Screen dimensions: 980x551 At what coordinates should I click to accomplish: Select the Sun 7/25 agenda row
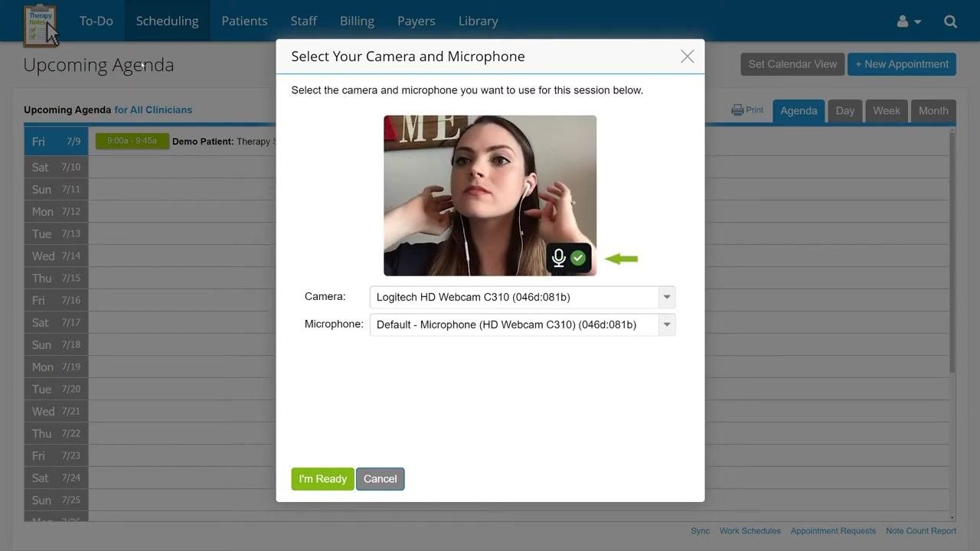(x=487, y=500)
